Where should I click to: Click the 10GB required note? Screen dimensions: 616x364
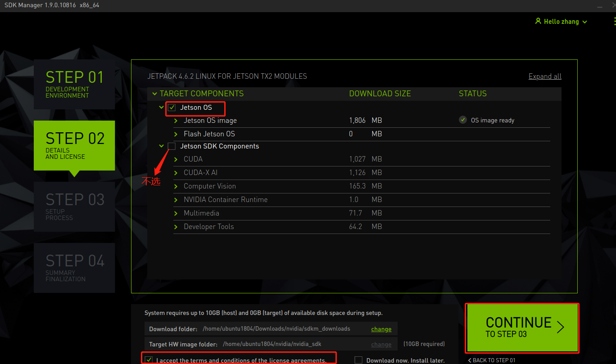(424, 344)
